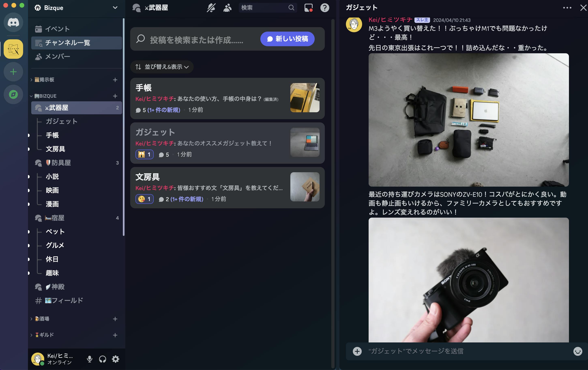The height and width of the screenshot is (370, 588).
Task: Click user avatar in bottom user panel
Action: 38,359
